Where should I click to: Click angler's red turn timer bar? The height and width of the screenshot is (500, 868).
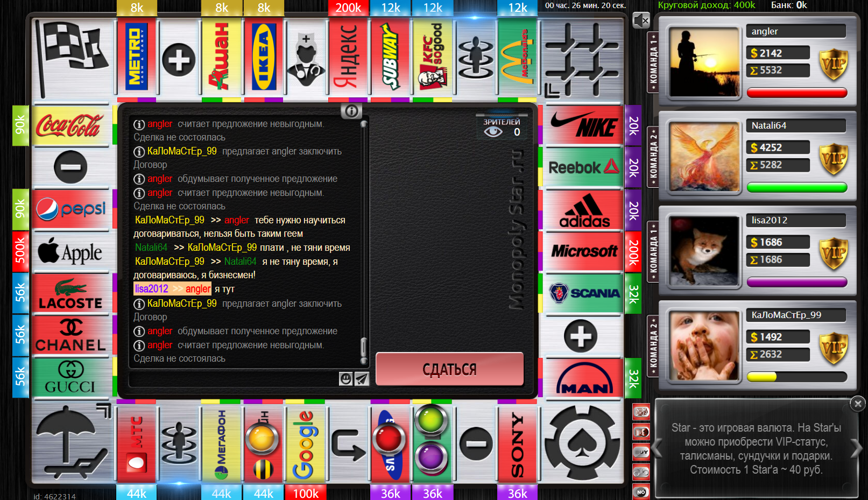797,93
